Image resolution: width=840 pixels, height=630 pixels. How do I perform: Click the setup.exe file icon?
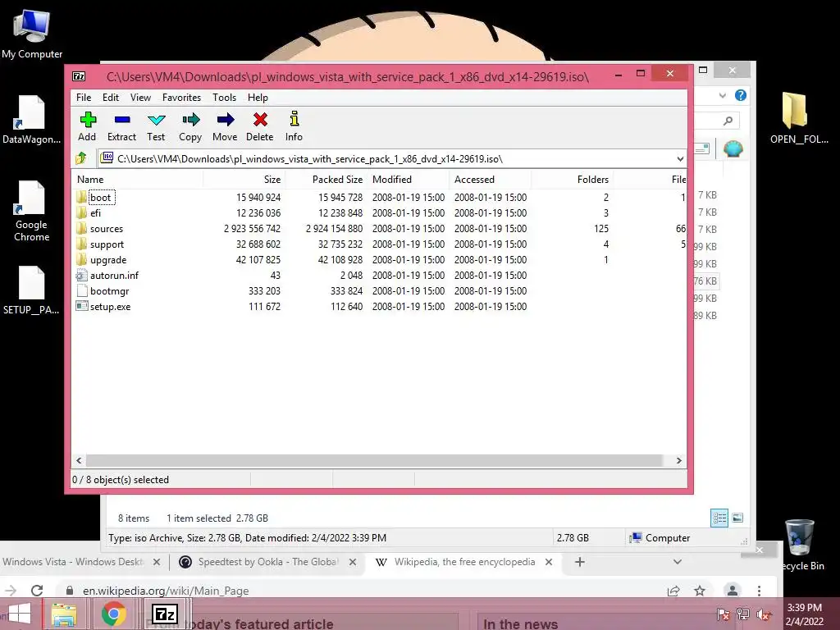point(81,307)
